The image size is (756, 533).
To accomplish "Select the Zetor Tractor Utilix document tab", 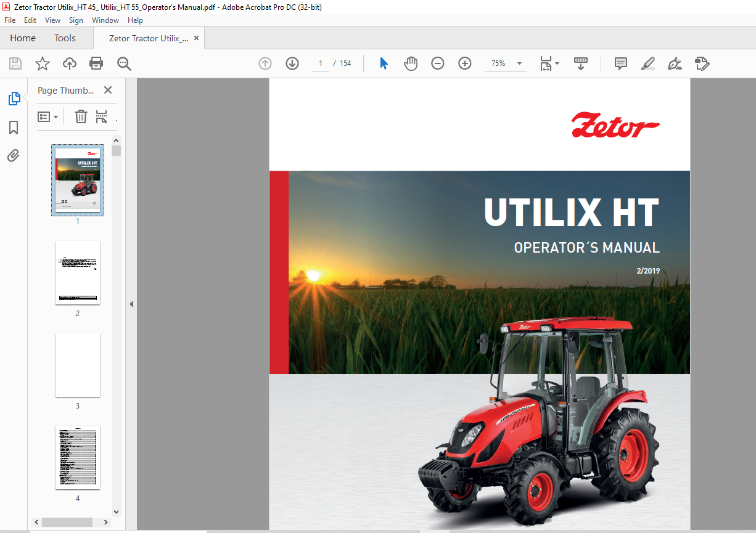I will coord(149,38).
